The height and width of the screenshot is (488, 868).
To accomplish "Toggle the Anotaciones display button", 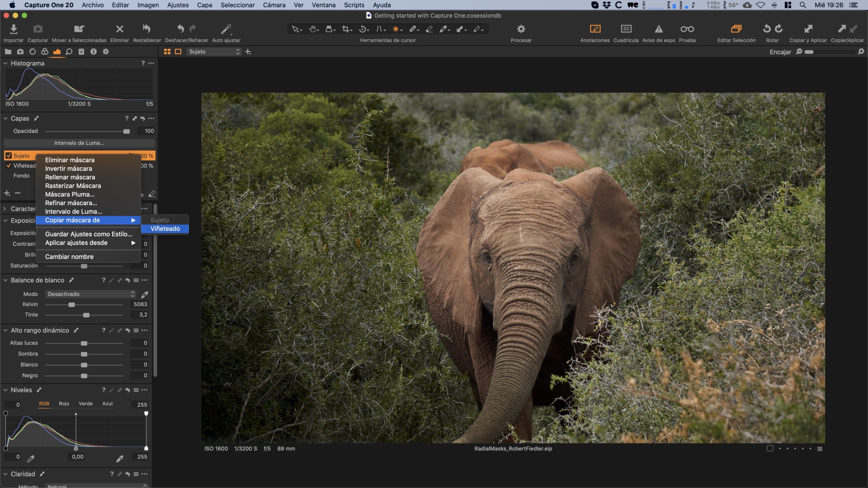I will [x=595, y=29].
